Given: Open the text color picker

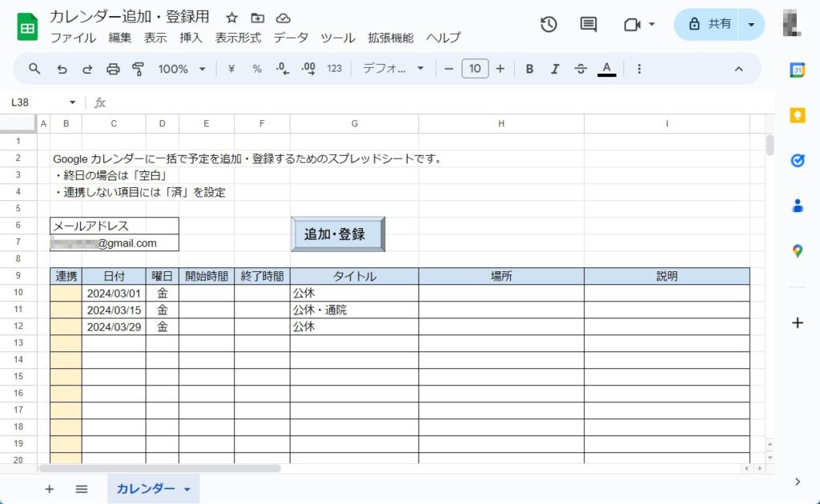Looking at the screenshot, I should [x=607, y=69].
